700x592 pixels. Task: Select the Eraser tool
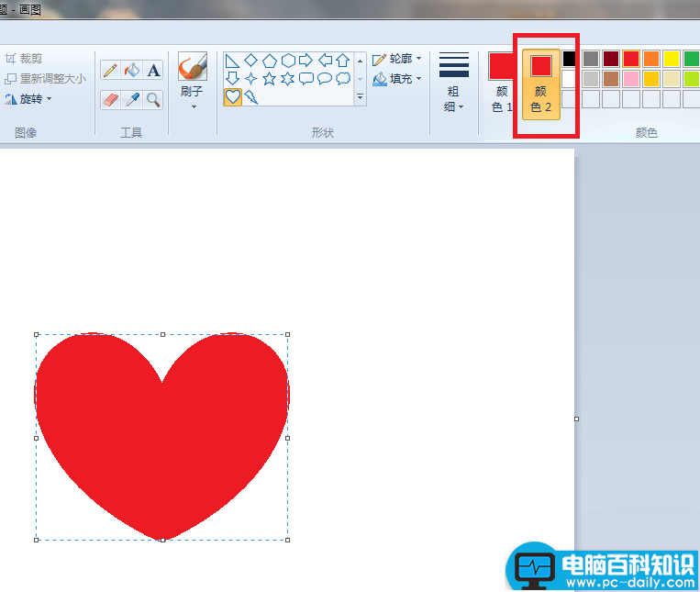[111, 100]
